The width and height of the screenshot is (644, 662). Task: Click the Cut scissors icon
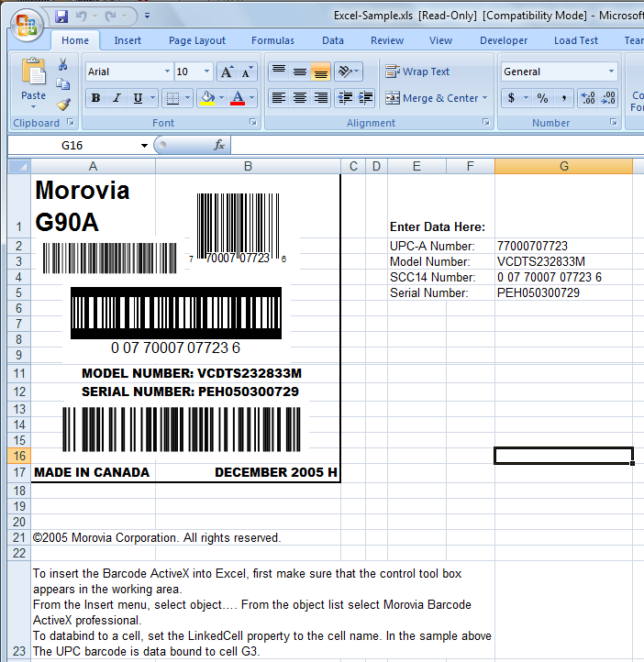pyautogui.click(x=63, y=64)
